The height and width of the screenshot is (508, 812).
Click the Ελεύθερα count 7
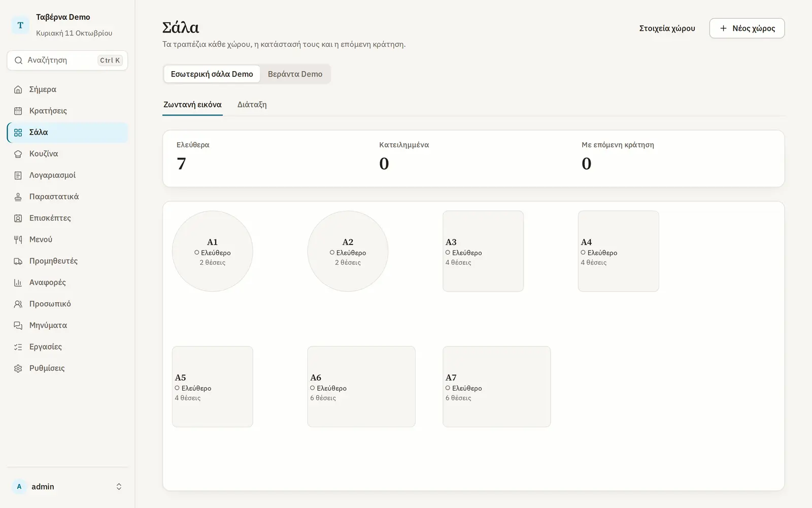click(181, 164)
